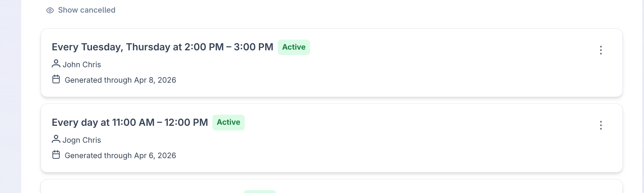Click Active badge on Tuesday, Thursday schedule

tap(294, 47)
